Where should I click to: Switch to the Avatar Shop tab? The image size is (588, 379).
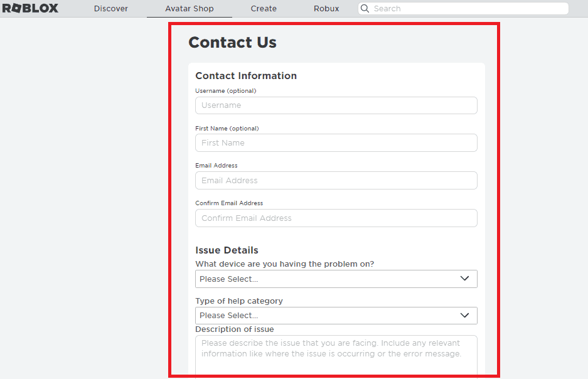click(x=190, y=9)
